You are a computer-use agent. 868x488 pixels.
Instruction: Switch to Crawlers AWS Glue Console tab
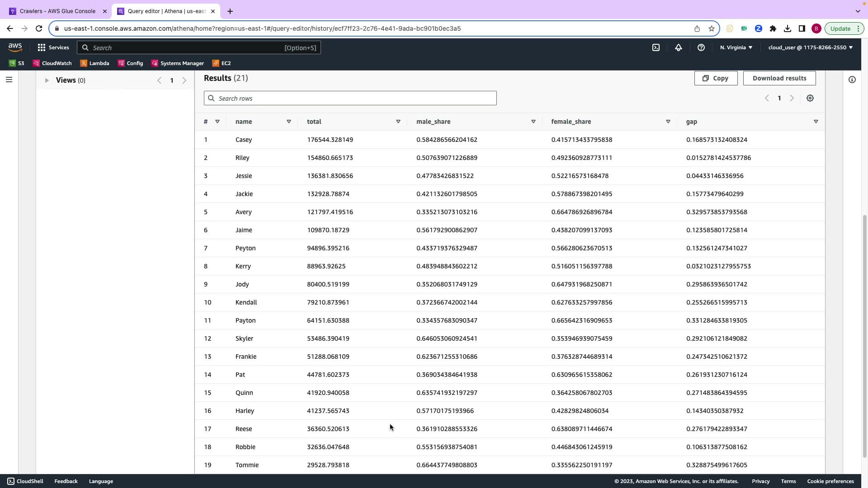[57, 11]
